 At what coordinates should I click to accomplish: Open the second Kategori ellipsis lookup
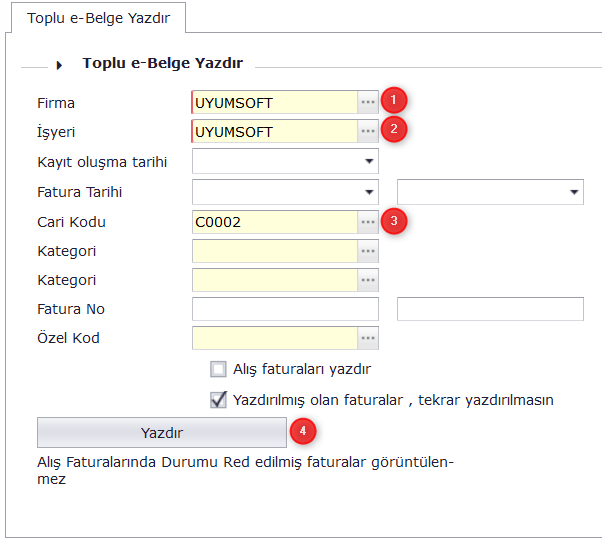(368, 280)
